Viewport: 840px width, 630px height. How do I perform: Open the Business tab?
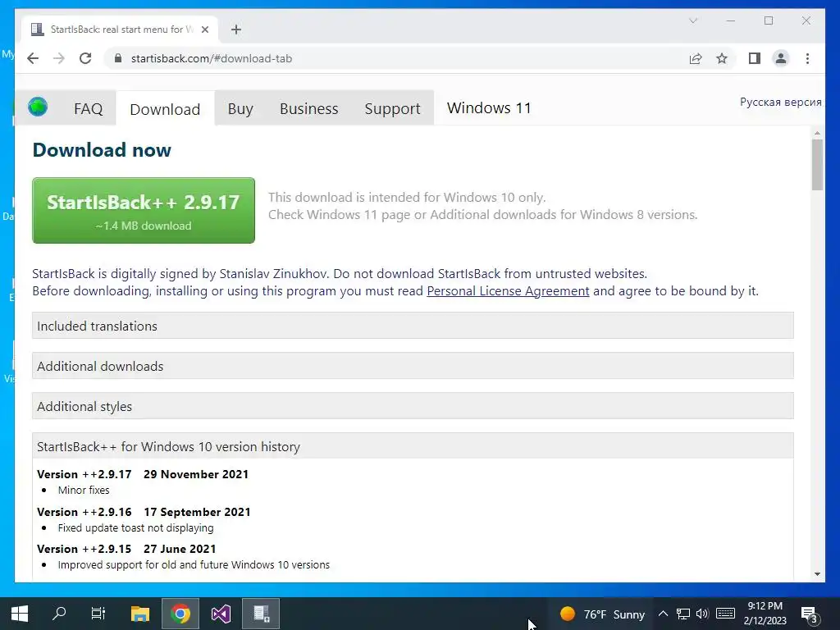pyautogui.click(x=309, y=109)
